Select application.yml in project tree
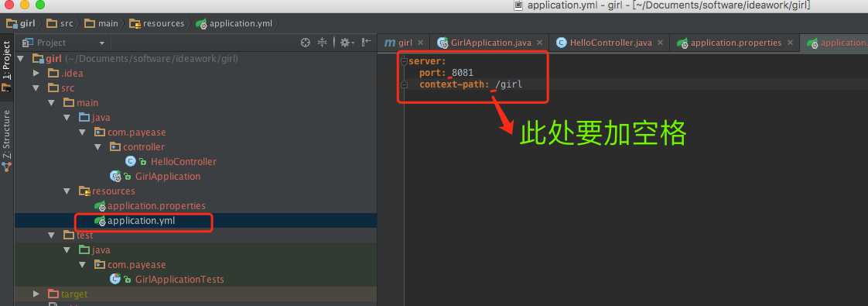The height and width of the screenshot is (306, 868). pyautogui.click(x=141, y=221)
